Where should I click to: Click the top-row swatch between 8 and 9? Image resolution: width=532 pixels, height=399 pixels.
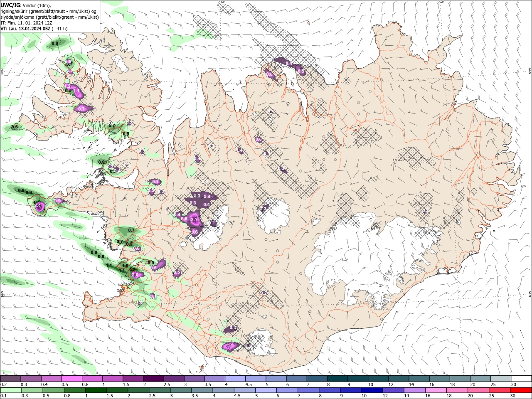point(337,379)
